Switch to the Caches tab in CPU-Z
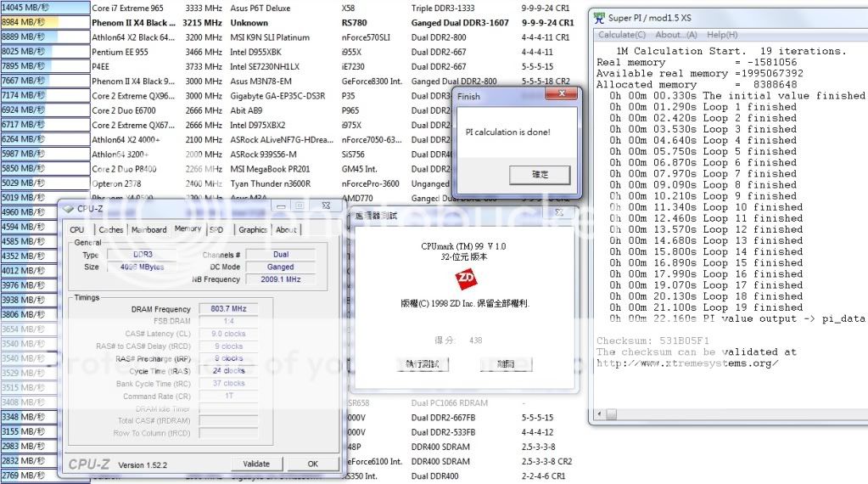The width and height of the screenshot is (868, 484). pos(110,229)
